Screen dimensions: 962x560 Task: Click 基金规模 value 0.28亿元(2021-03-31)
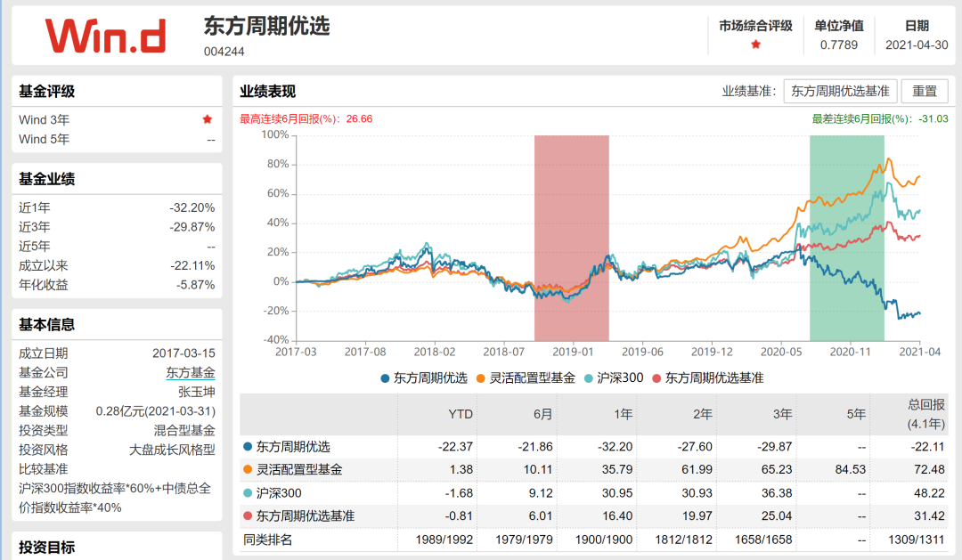click(155, 411)
